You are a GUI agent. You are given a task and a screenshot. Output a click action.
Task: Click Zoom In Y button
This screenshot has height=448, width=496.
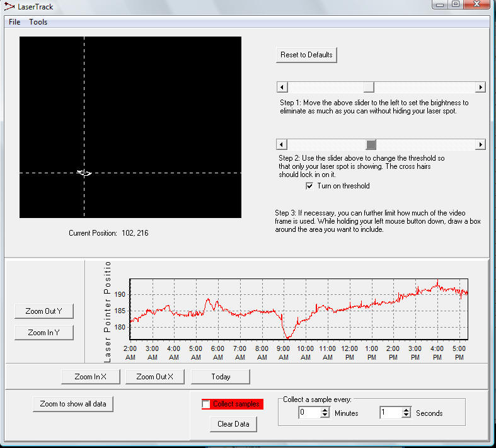[43, 333]
